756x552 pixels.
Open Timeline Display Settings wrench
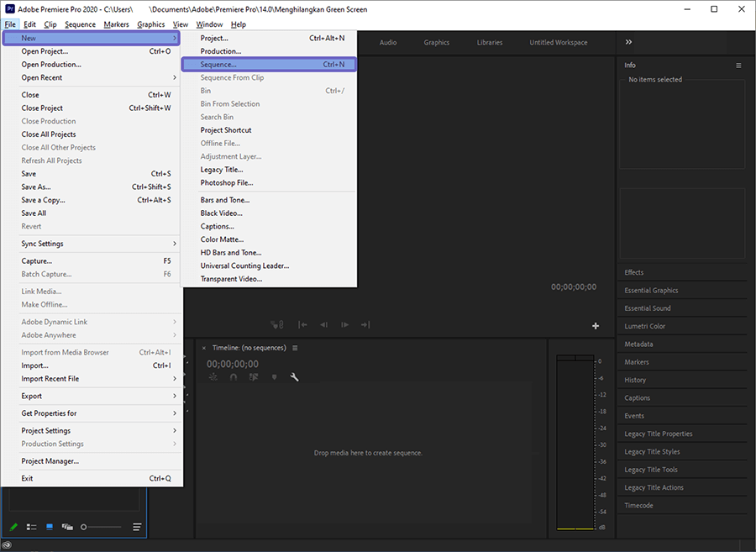click(294, 377)
